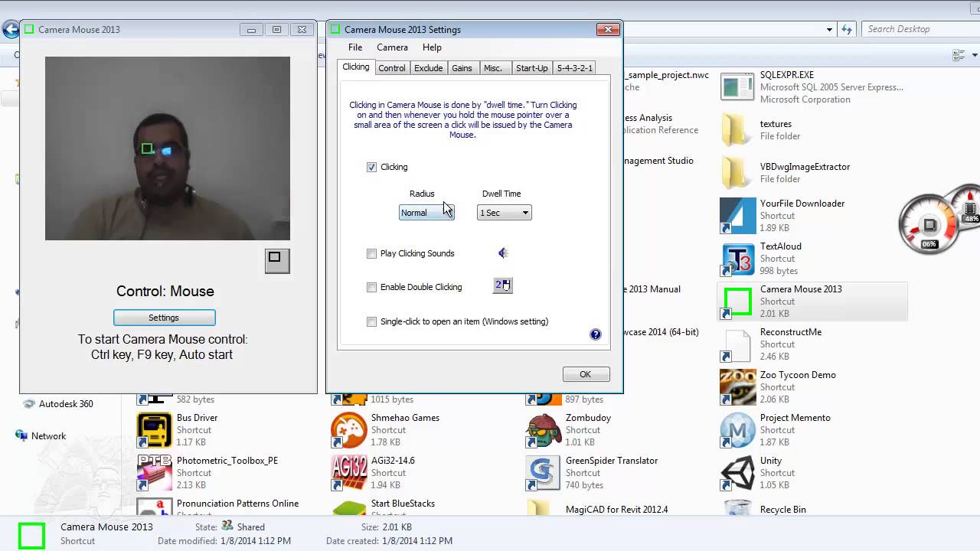Image resolution: width=980 pixels, height=551 pixels.
Task: Select the Zombudoy shortcut icon
Action: [x=543, y=430]
